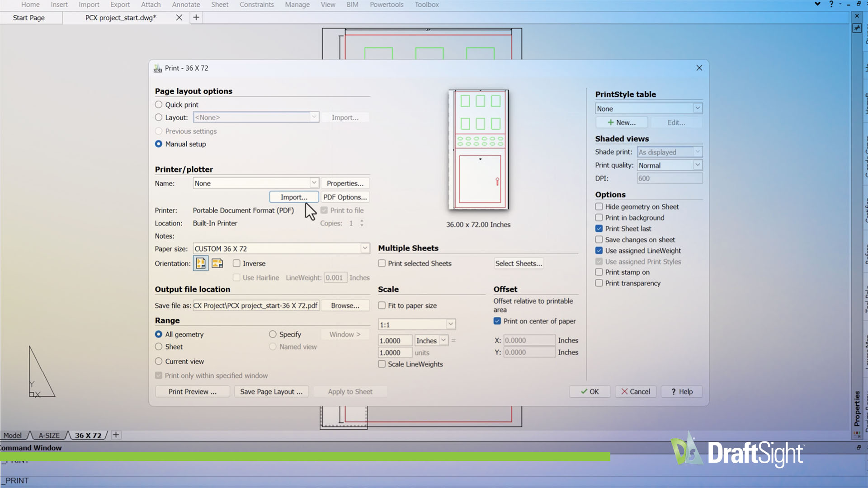The image size is (868, 488).
Task: Open PDF Options
Action: [x=345, y=197]
